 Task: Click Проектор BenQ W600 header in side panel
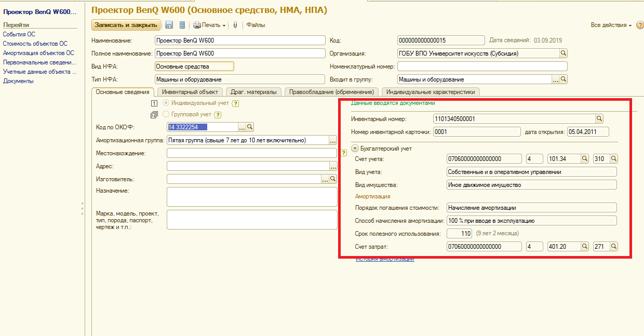coord(40,11)
